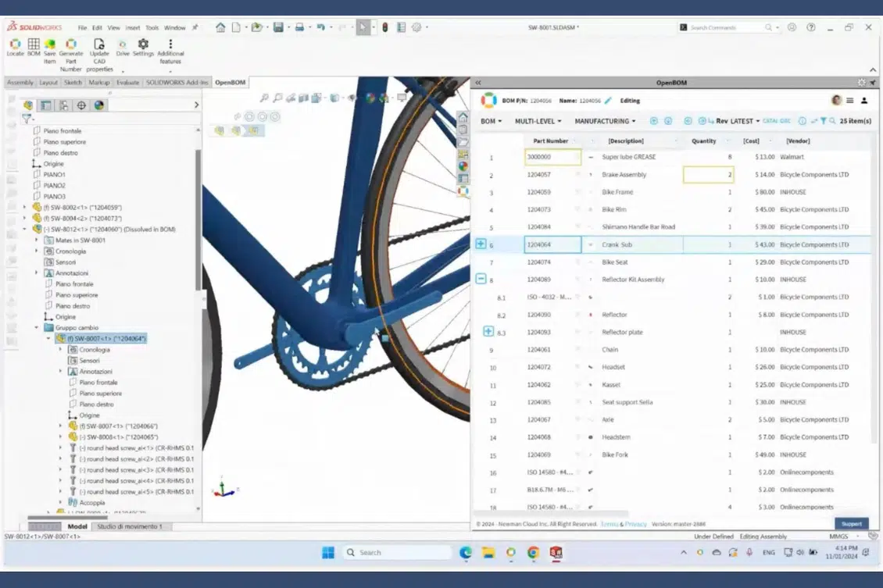Click Update CAD properties icon
883x588 pixels.
[99, 44]
